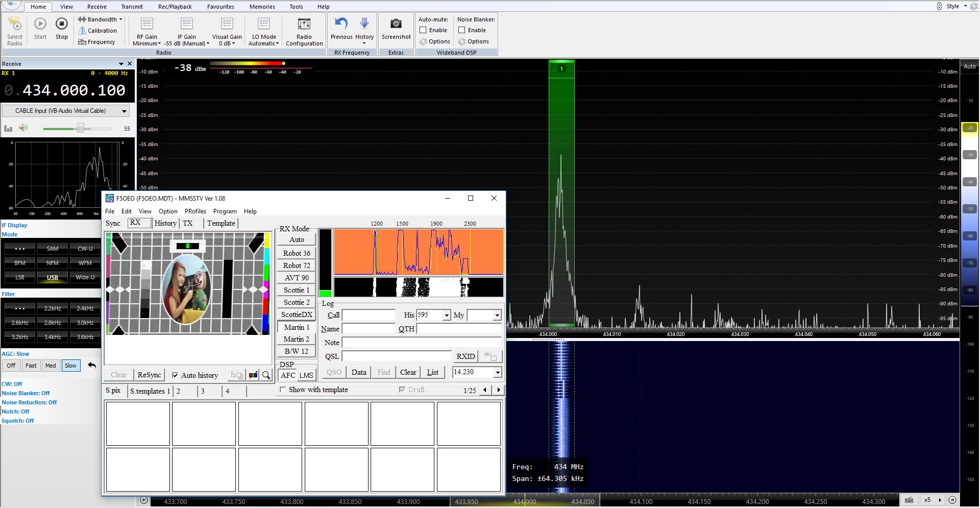Open Radio Configuration in the ribbon
This screenshot has width=980, height=508.
pyautogui.click(x=304, y=25)
